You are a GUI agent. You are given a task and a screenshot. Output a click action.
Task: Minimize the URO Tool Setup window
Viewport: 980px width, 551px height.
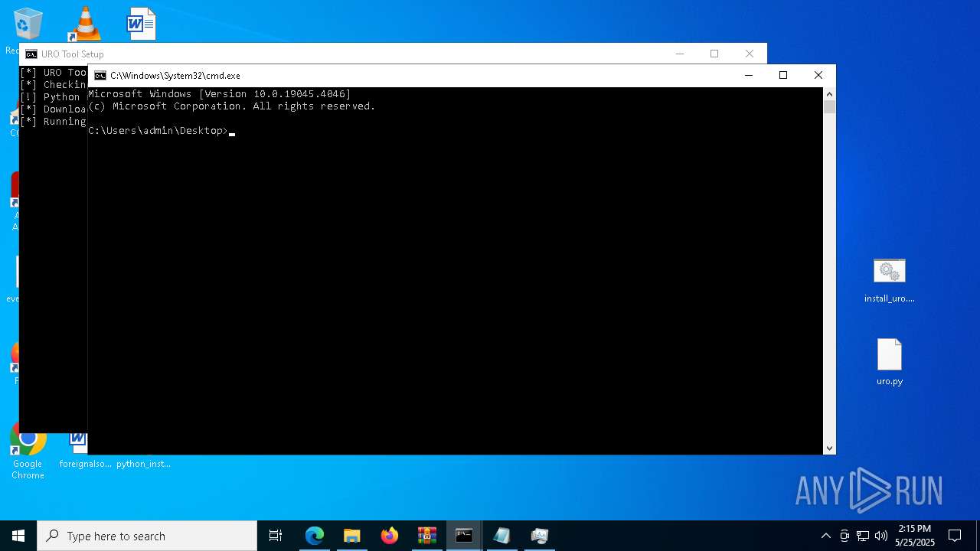click(680, 54)
